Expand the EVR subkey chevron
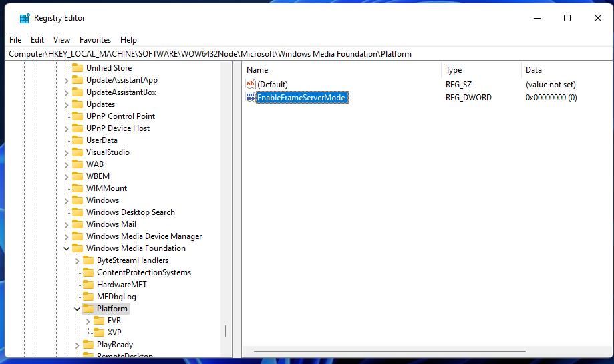Image resolution: width=614 pixels, height=364 pixels. click(88, 321)
